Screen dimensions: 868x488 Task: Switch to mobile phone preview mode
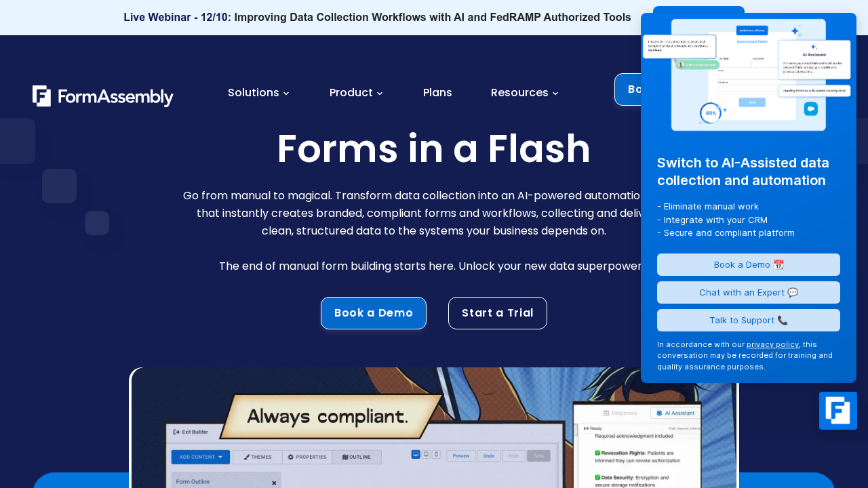click(436, 455)
